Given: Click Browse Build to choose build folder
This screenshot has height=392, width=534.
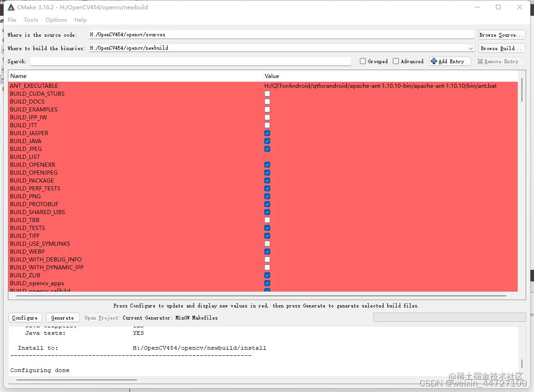Looking at the screenshot, I should pos(501,48).
